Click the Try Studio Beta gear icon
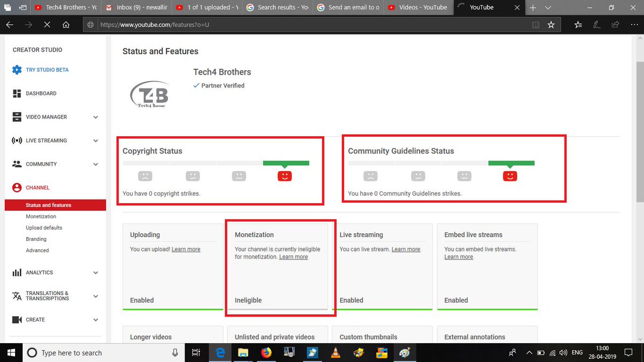Screen dimensions: 644x362 pos(17,70)
